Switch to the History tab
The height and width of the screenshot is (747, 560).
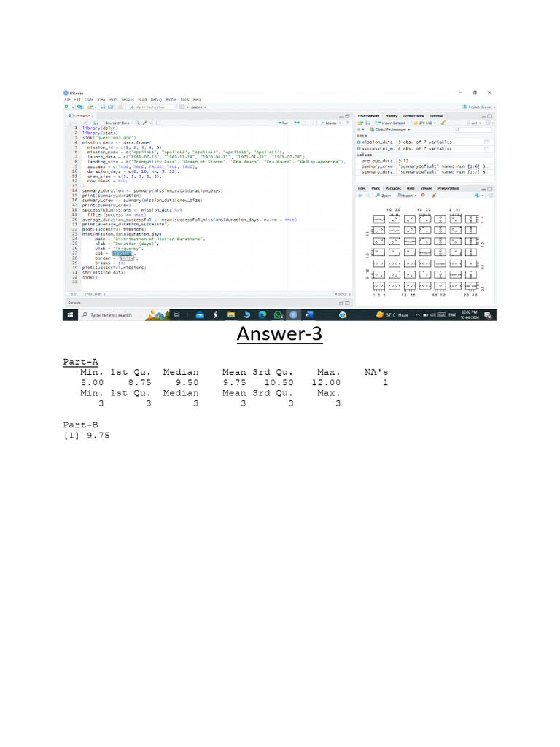(x=392, y=116)
